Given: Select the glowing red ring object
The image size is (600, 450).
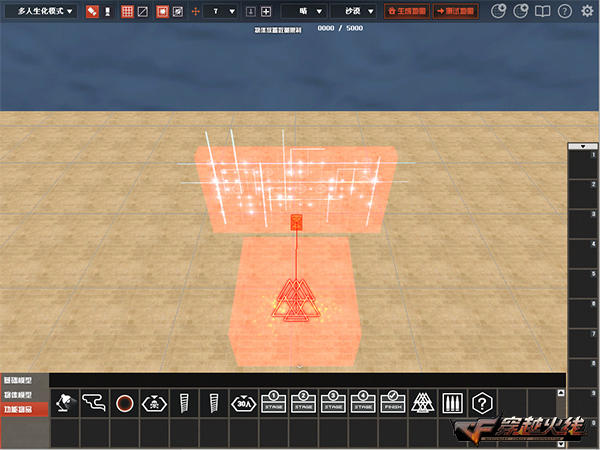Looking at the screenshot, I should pos(124,403).
